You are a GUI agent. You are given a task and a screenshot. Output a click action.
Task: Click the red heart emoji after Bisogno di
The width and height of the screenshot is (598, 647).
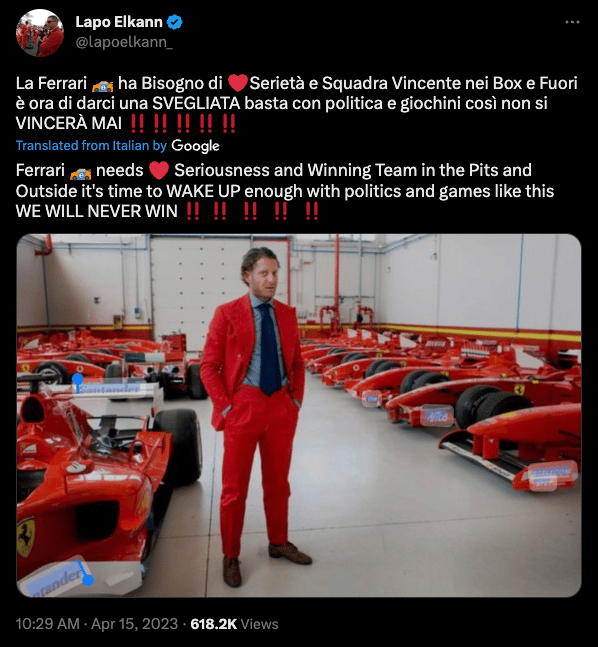click(x=237, y=83)
